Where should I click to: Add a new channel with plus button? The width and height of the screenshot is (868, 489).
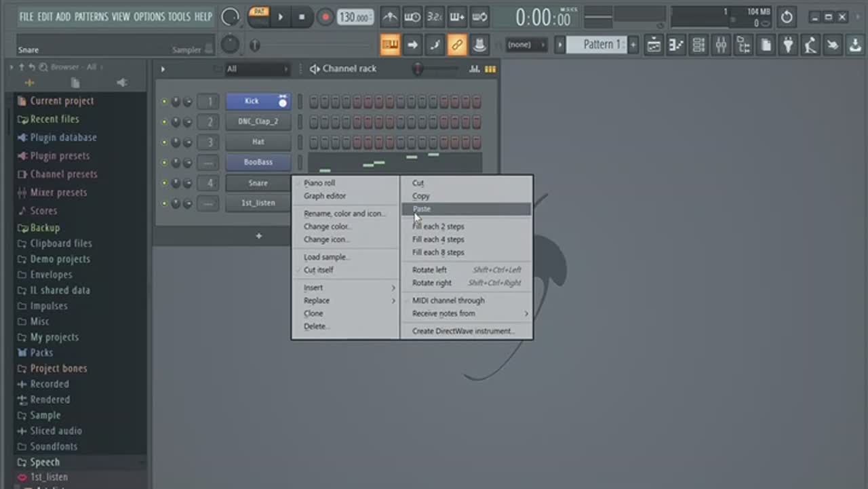[258, 236]
